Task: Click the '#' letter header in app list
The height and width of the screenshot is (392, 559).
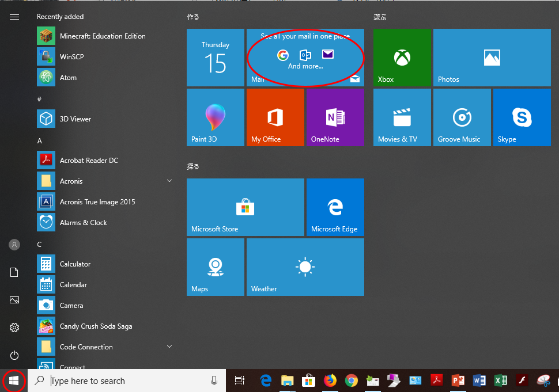Action: point(39,99)
